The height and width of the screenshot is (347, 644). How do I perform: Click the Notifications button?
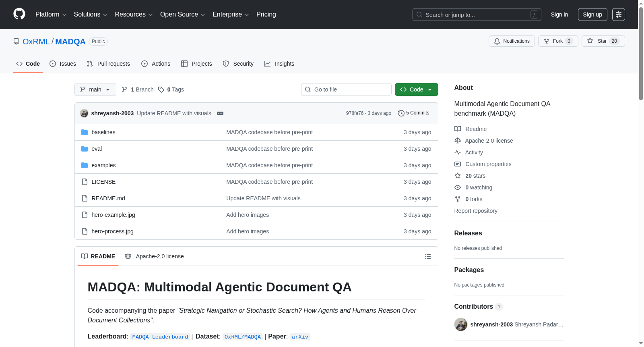[512, 41]
